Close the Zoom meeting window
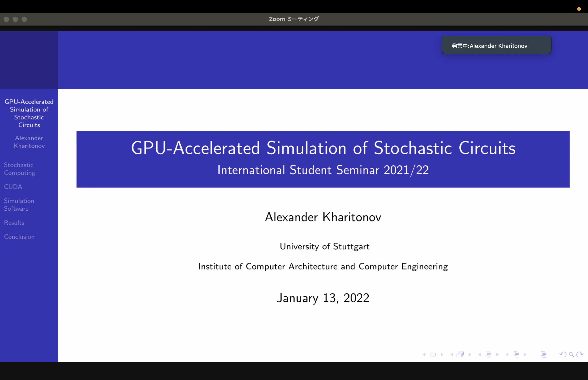 6,19
